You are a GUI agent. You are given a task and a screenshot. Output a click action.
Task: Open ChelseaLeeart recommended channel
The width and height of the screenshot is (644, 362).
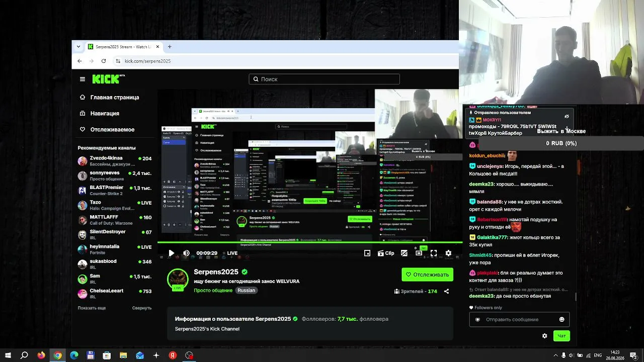click(x=115, y=294)
